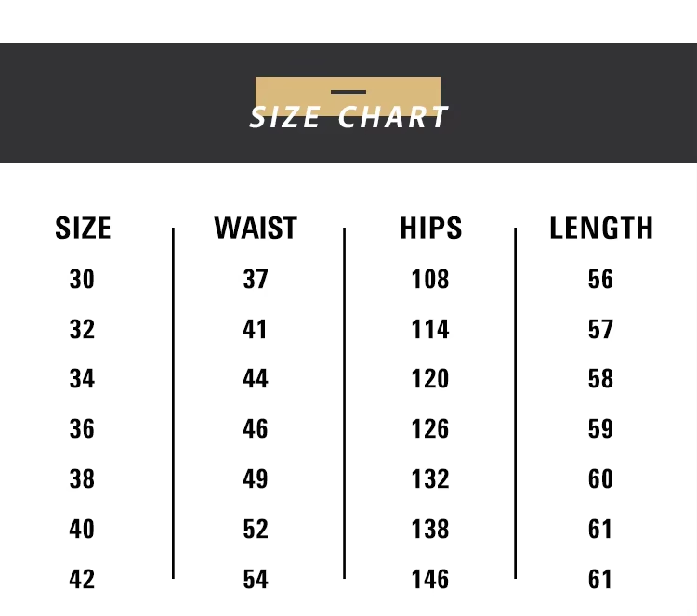Select hips value 146
Screen dimensions: 697x616
(x=430, y=580)
